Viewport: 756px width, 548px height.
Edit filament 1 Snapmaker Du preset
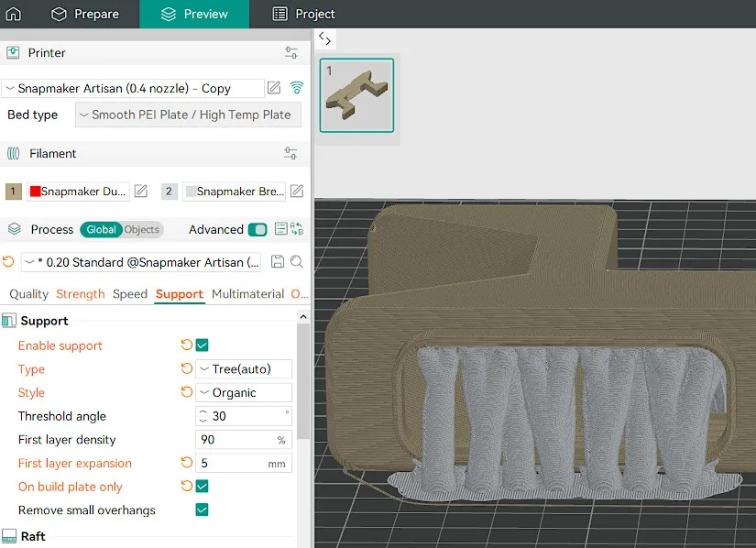pyautogui.click(x=141, y=191)
